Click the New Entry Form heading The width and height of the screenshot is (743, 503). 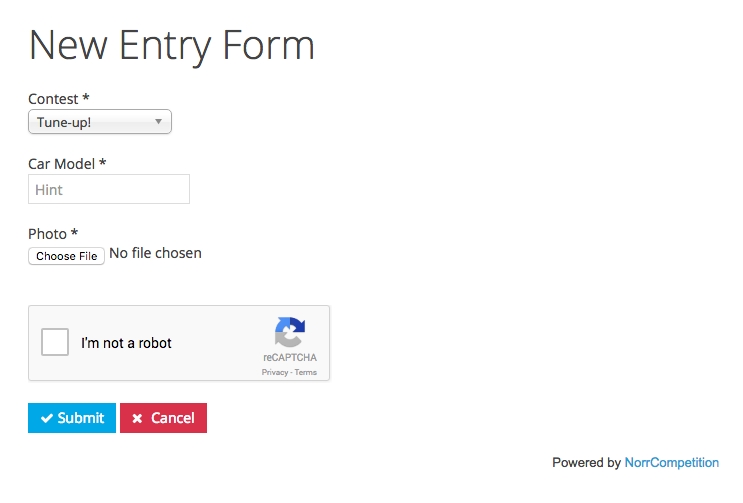click(x=171, y=45)
